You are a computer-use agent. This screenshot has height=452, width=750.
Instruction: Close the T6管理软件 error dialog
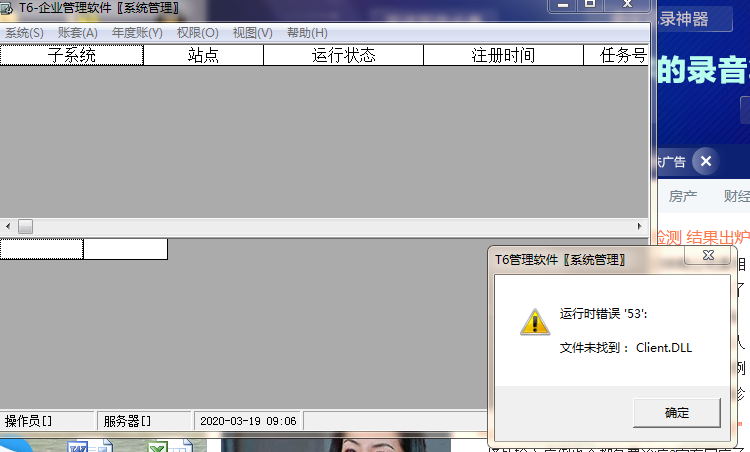point(708,255)
